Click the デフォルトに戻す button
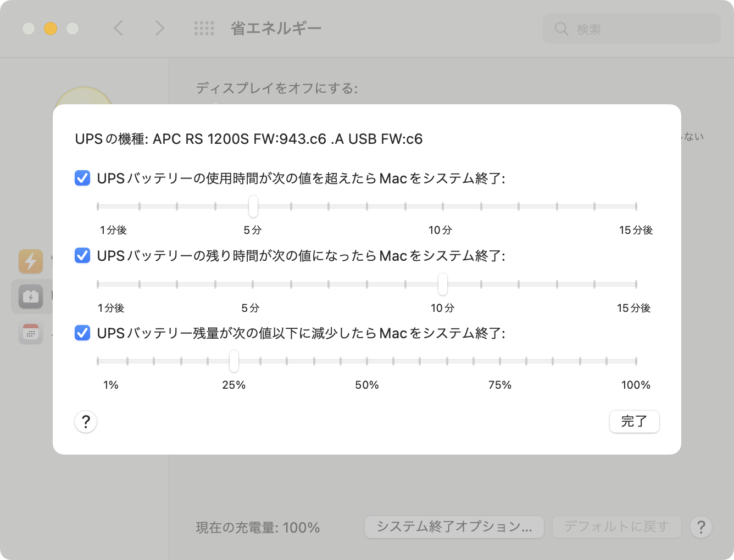 pos(616,527)
